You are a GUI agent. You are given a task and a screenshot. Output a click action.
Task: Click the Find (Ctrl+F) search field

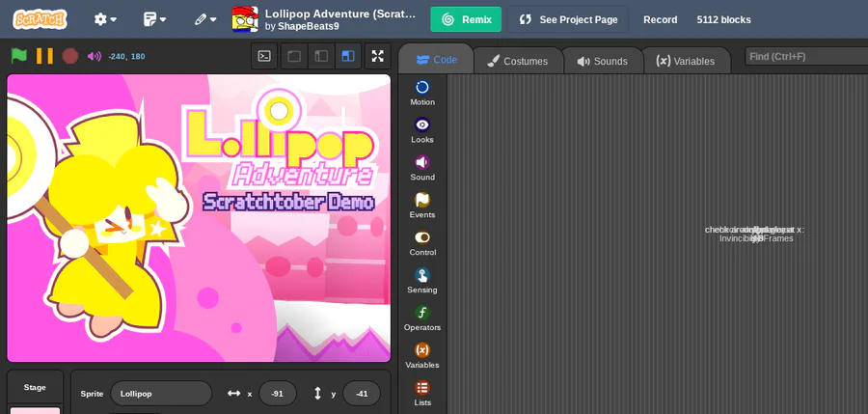[x=806, y=57]
